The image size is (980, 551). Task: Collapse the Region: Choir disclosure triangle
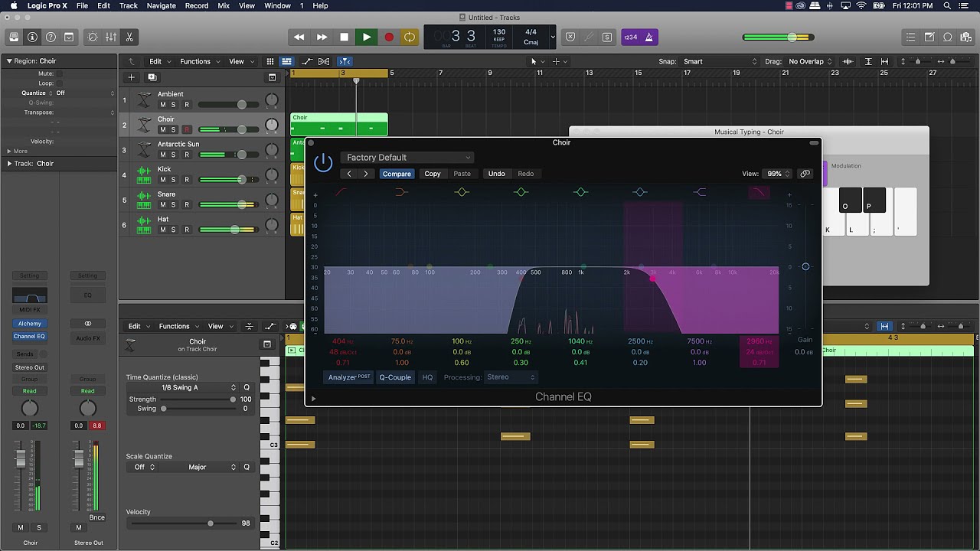[9, 61]
